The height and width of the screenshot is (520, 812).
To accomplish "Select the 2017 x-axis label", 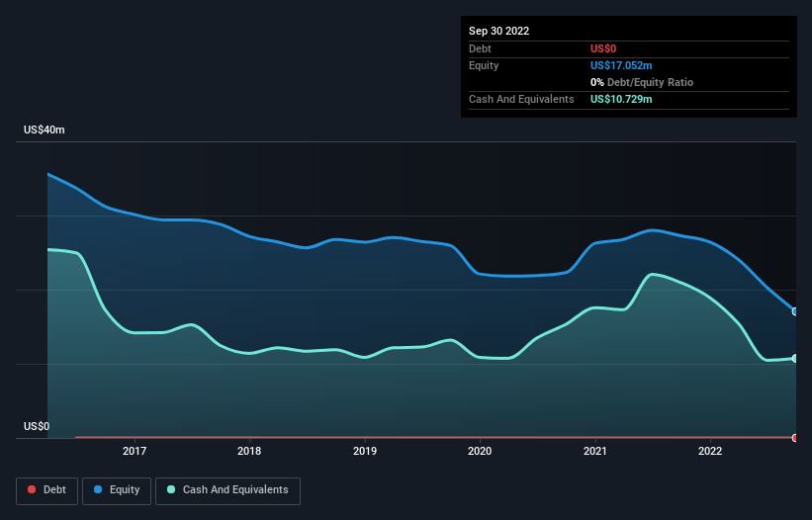I will pos(135,451).
